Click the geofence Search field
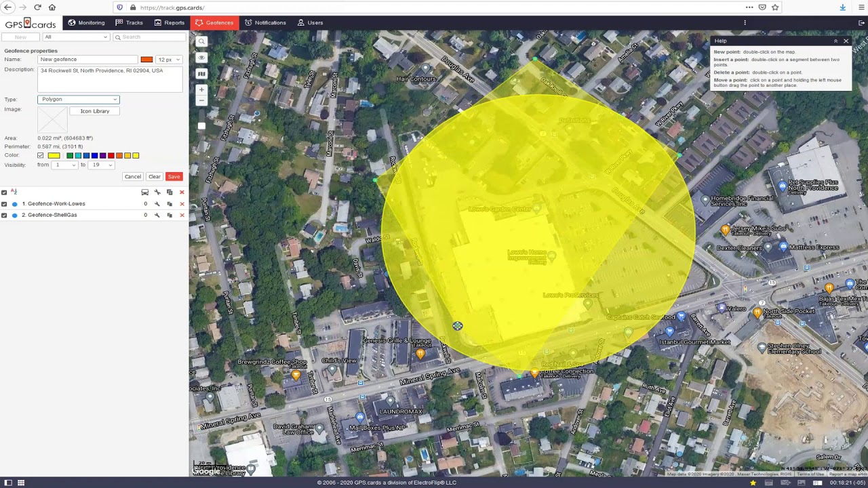868x488 pixels. (x=149, y=37)
